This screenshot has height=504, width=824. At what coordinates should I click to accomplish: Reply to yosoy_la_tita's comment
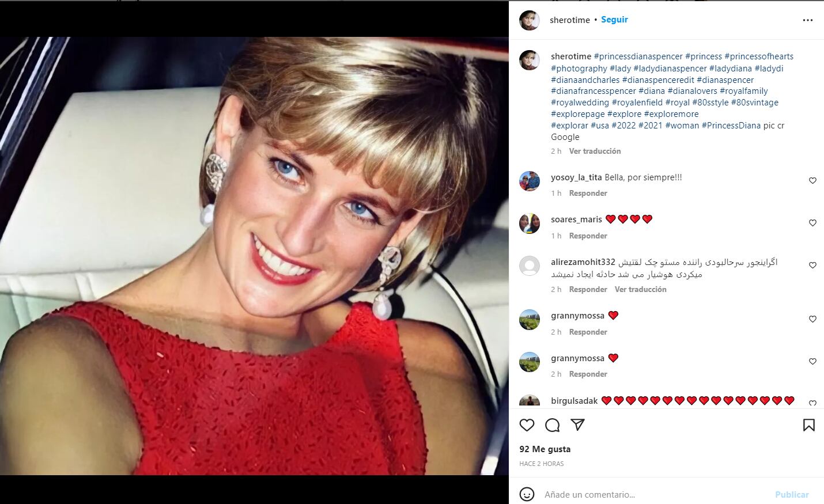point(588,193)
